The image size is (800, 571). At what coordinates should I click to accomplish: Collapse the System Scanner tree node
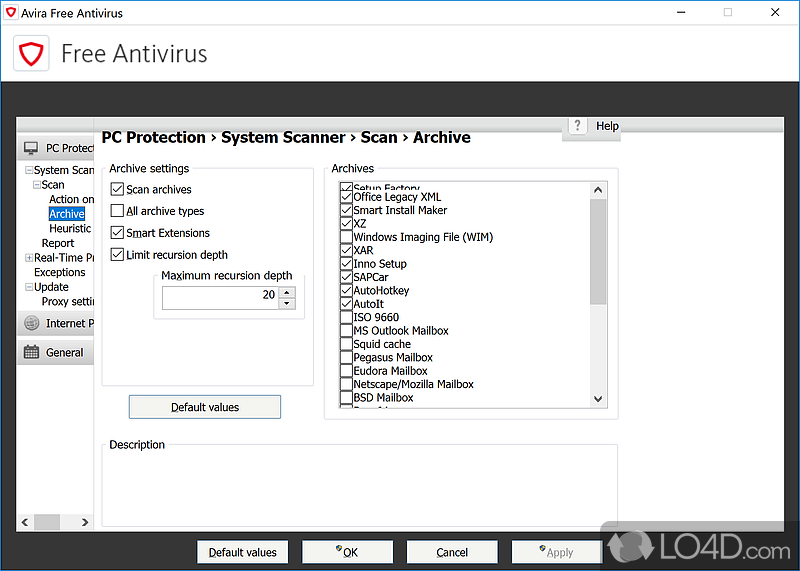pyautogui.click(x=29, y=171)
